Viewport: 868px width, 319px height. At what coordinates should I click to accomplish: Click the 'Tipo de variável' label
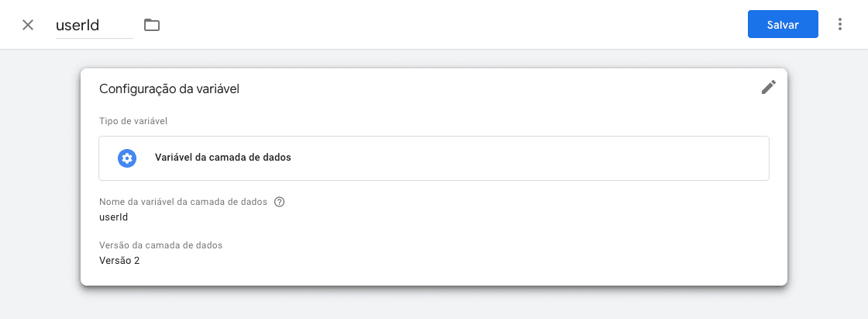point(134,121)
